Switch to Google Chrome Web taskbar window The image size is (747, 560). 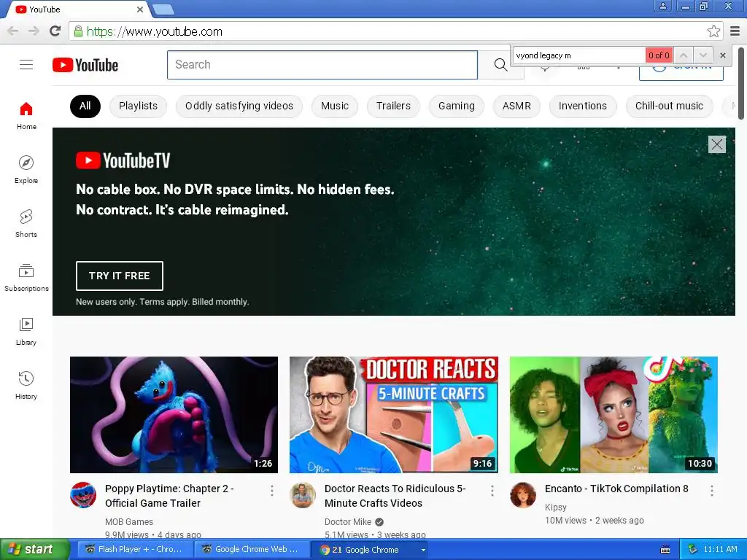[x=251, y=550]
